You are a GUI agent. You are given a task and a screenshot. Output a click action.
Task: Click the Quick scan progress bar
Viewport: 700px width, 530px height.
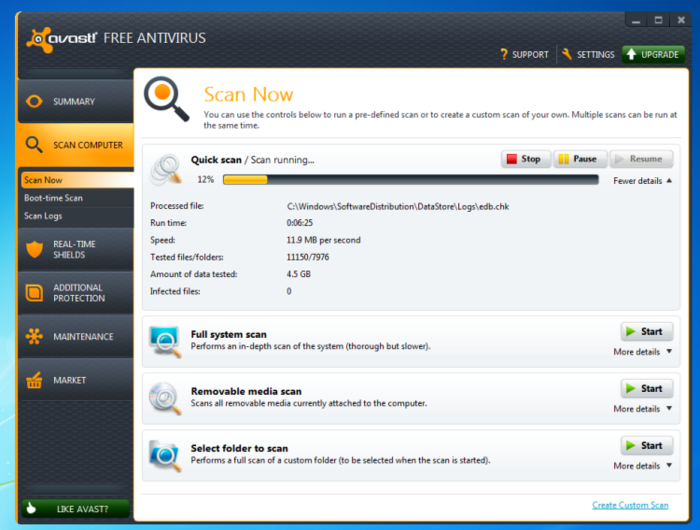click(x=411, y=179)
